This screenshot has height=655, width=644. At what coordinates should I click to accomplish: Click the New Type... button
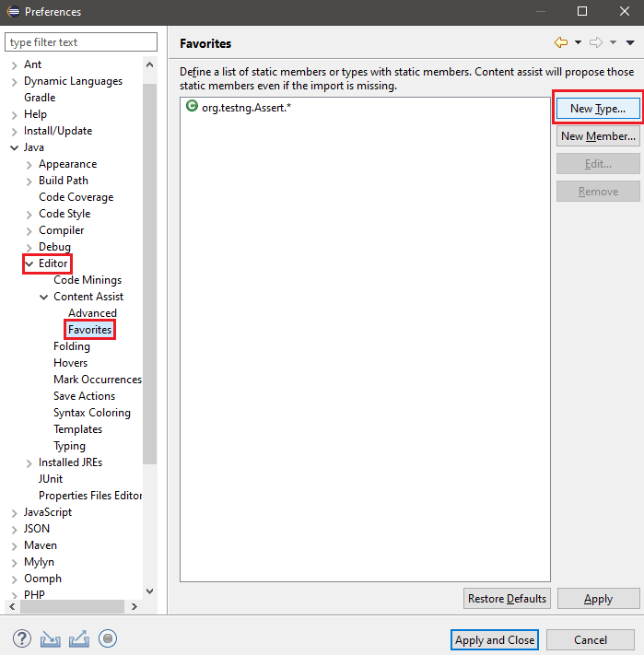pyautogui.click(x=597, y=109)
